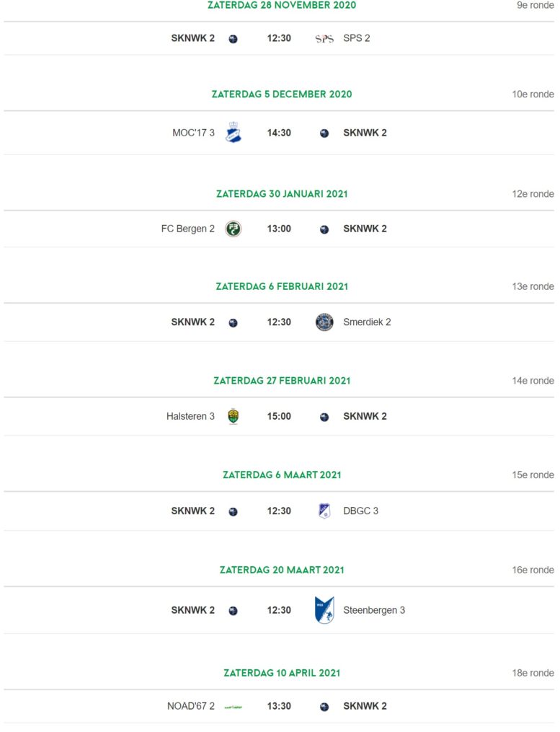Click the Zaterdag 6 Februari 2021 date header
Viewport: 560px width, 732px height.
coord(282,286)
